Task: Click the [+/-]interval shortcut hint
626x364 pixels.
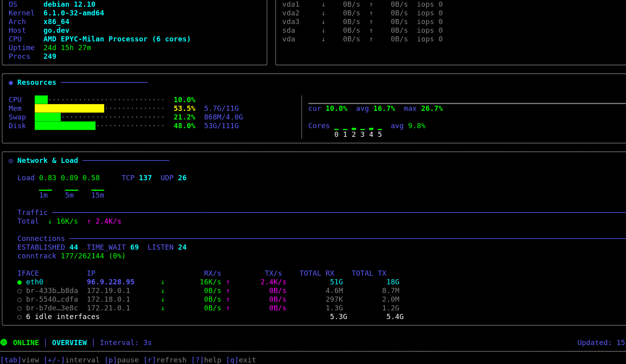Action: pos(71,360)
